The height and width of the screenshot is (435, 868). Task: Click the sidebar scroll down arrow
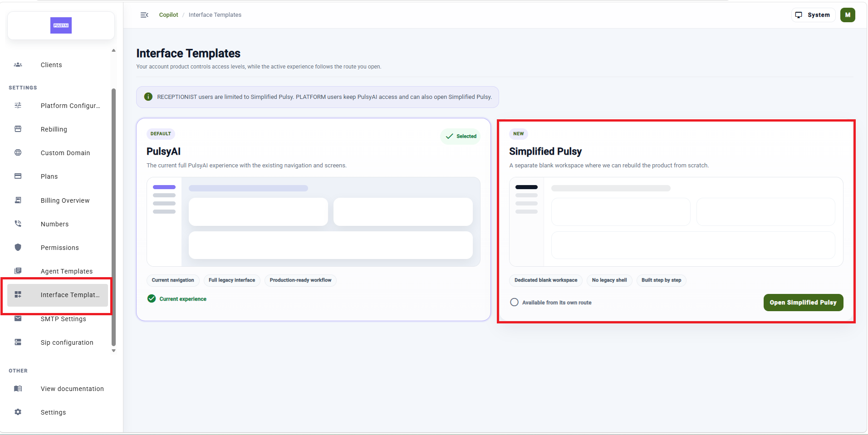click(x=113, y=351)
